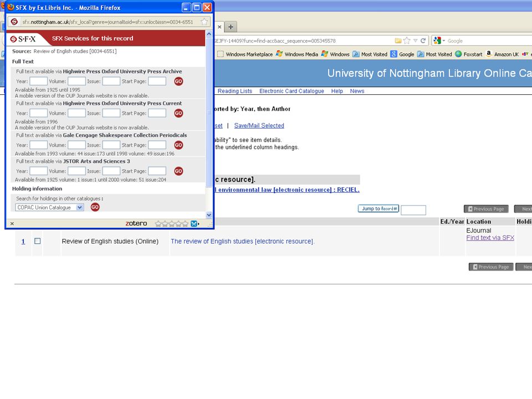Image resolution: width=532 pixels, height=399 pixels.
Task: Open The review of English studies title link
Action: pyautogui.click(x=243, y=241)
